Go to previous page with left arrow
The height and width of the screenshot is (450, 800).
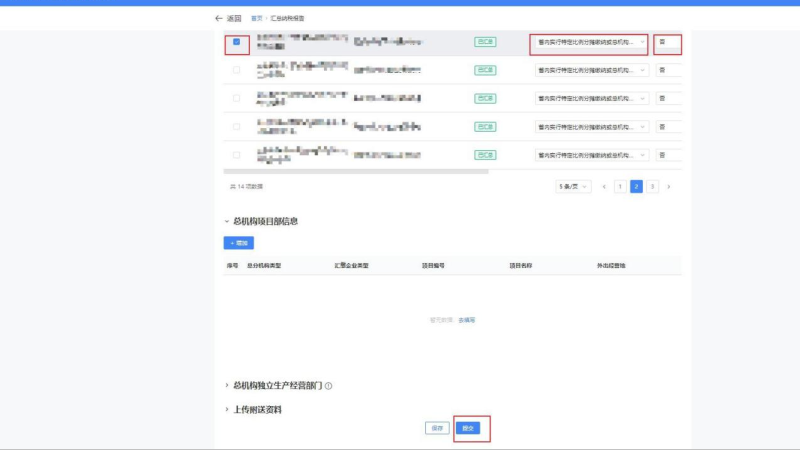[604, 187]
